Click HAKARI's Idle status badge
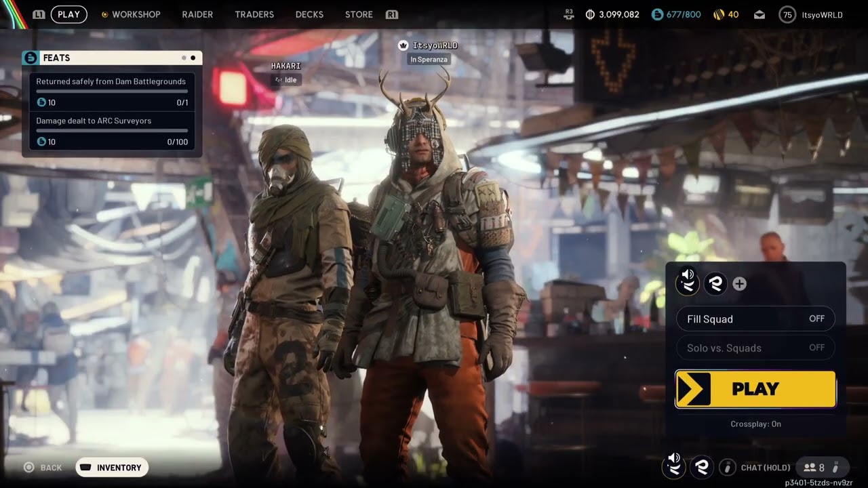 click(285, 80)
